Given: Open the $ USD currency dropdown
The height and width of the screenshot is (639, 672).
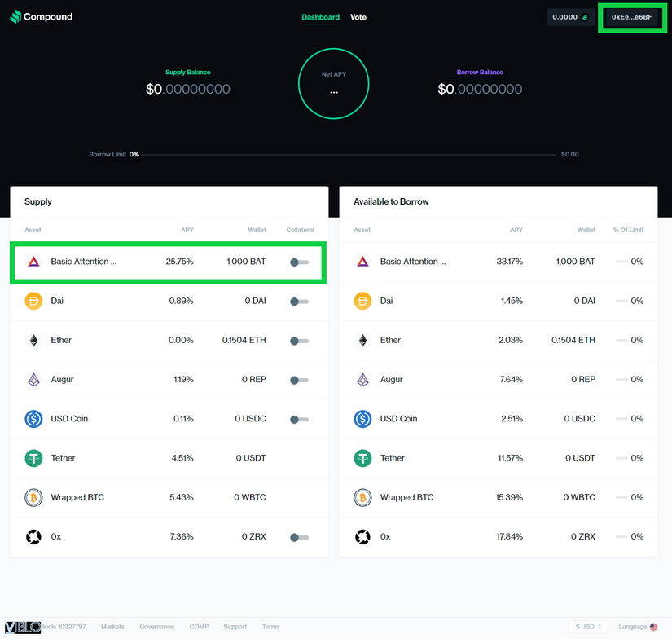Looking at the screenshot, I should pos(588,627).
